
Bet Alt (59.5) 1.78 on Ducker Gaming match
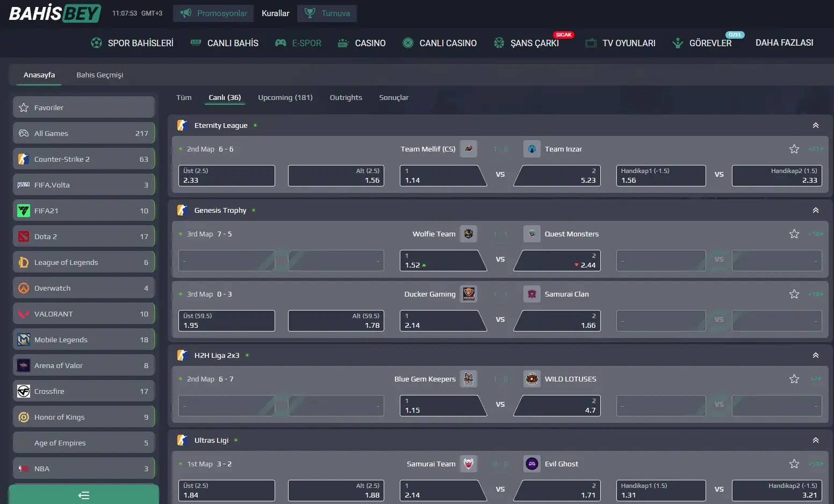point(336,321)
